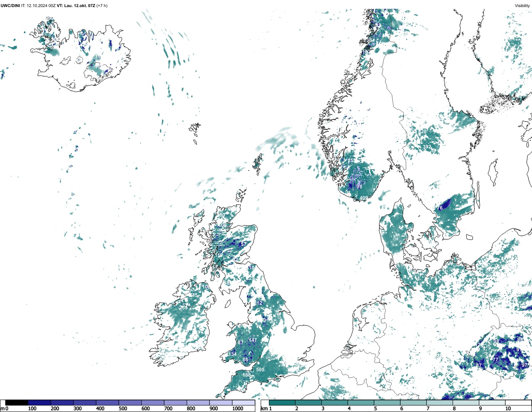Click the 6–7 km light teal swatch
Image resolution: width=532 pixels, height=412 pixels.
(x=413, y=402)
